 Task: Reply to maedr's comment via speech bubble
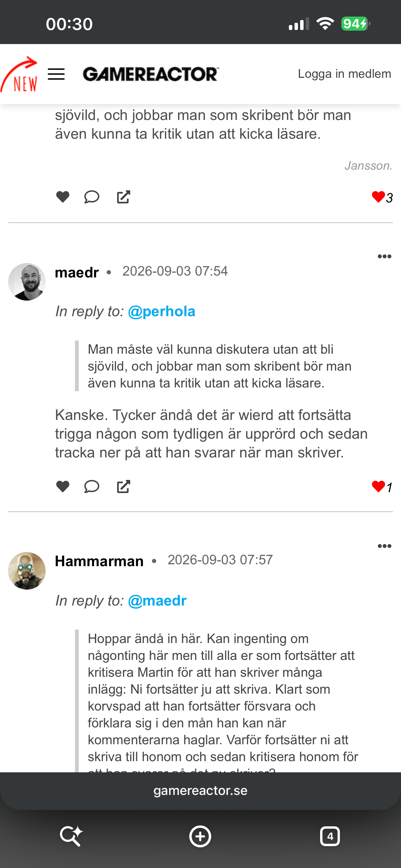point(92,486)
